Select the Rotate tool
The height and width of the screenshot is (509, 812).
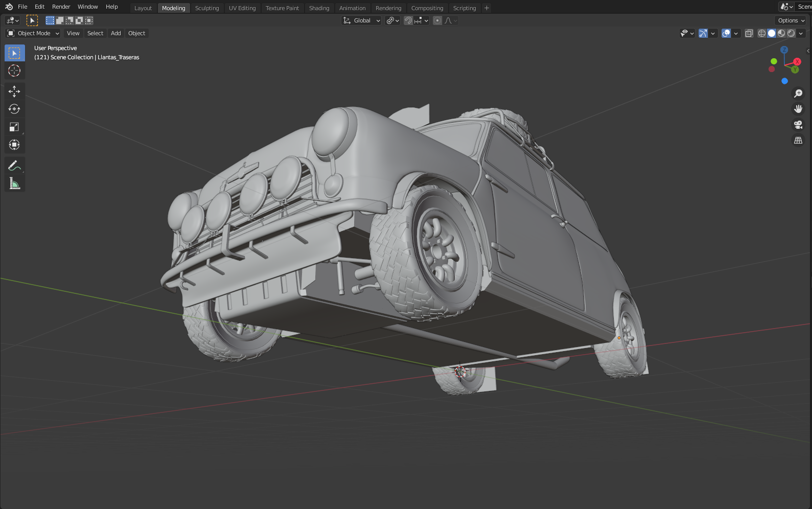[x=14, y=109]
